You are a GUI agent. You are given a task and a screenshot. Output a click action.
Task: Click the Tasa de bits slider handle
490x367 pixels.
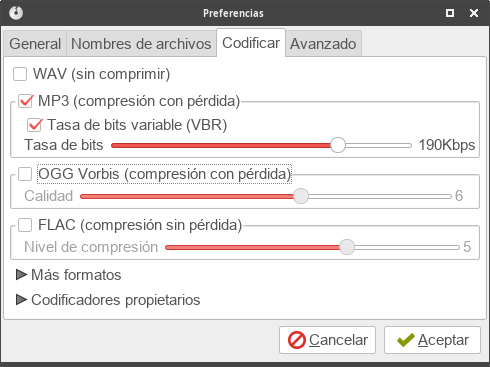(338, 145)
